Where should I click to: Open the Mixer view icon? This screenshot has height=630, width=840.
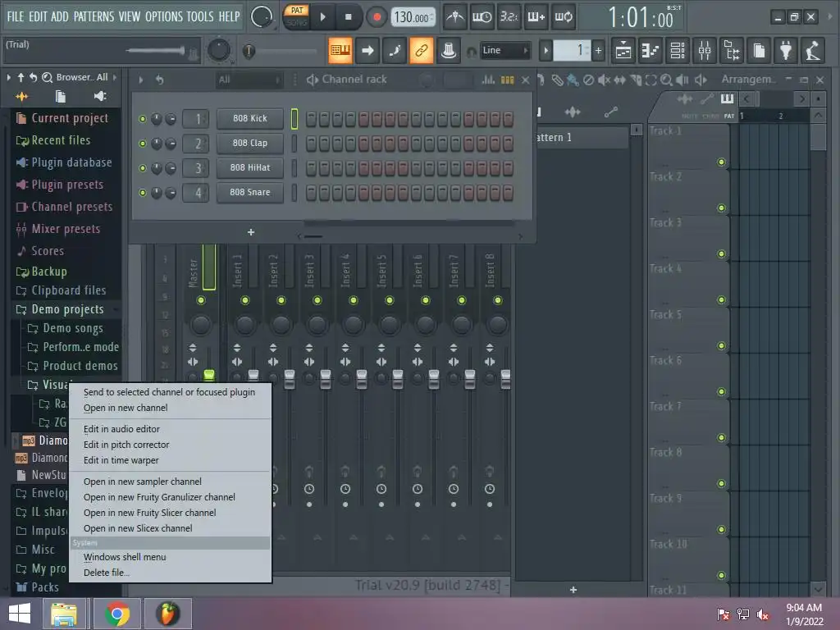(x=705, y=51)
